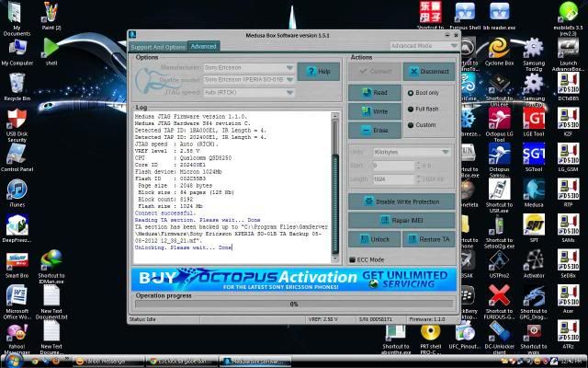Screen dimensions: 588x368
Task: Select the Boot only radio option
Action: tap(411, 92)
